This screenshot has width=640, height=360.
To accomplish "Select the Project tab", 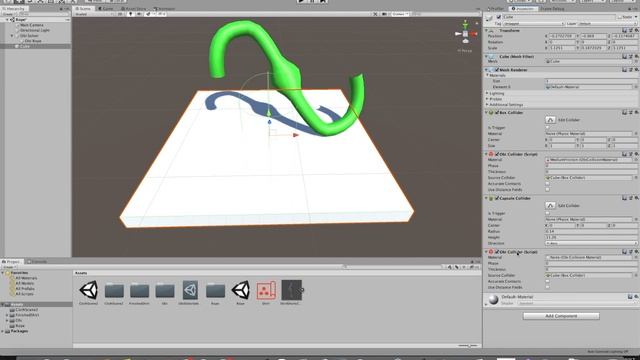I will click(x=11, y=261).
